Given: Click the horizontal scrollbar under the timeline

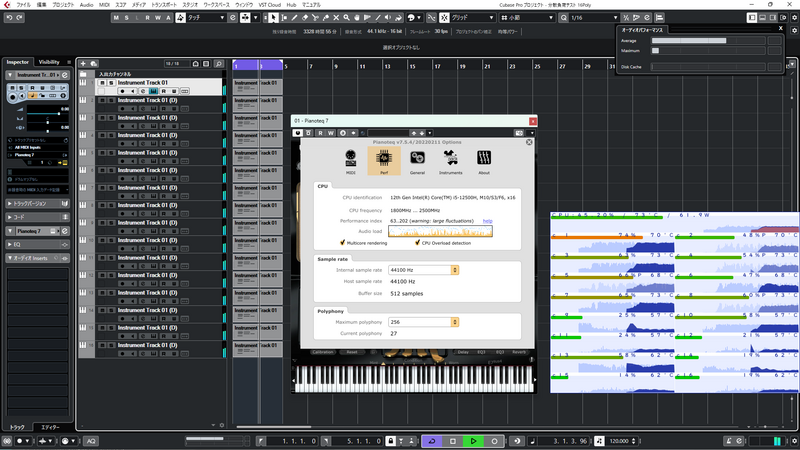Looking at the screenshot, I should tap(273, 427).
